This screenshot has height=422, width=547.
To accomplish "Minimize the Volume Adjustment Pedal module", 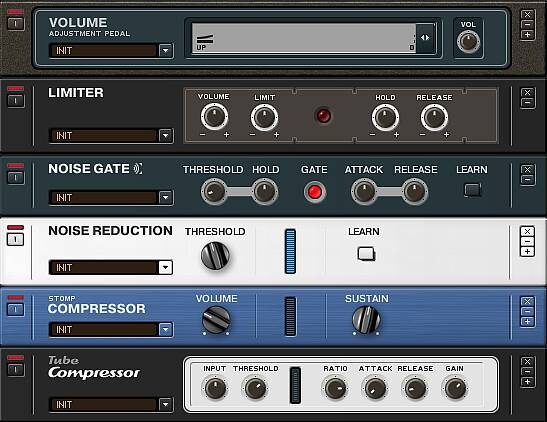I will pyautogui.click(x=527, y=25).
